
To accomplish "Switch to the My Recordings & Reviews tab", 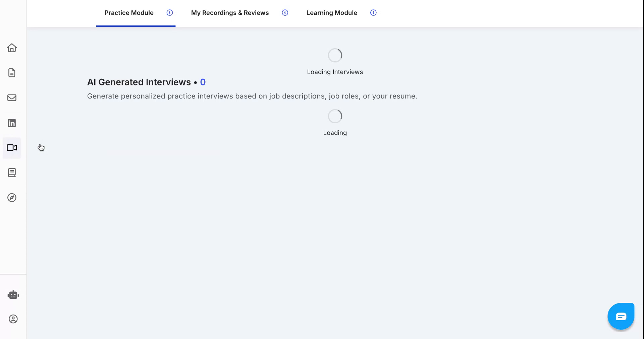I will [230, 13].
